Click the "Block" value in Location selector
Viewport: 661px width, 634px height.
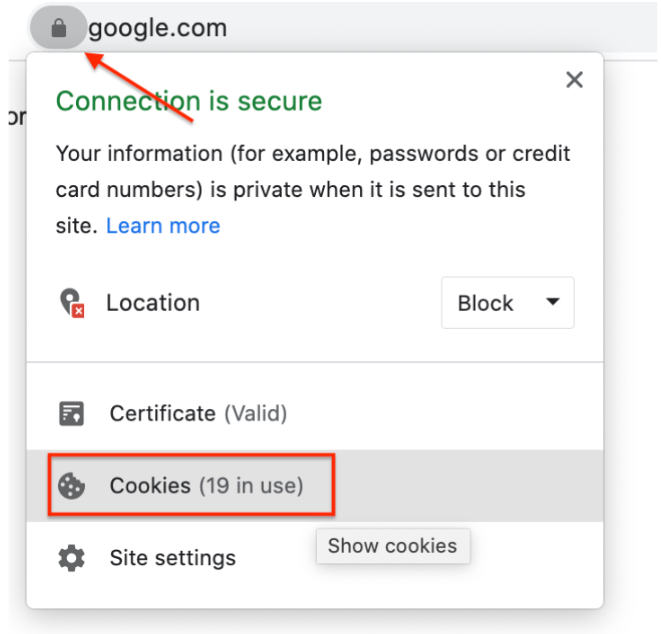pyautogui.click(x=486, y=303)
